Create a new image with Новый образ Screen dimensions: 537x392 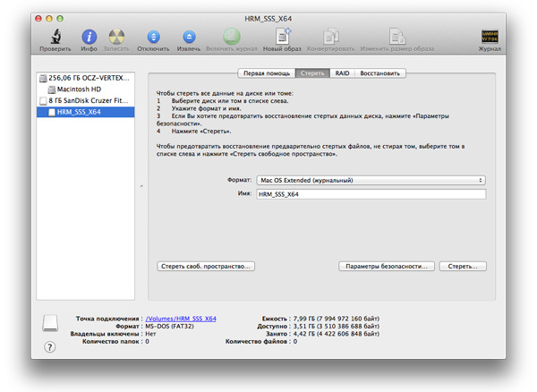pos(280,38)
